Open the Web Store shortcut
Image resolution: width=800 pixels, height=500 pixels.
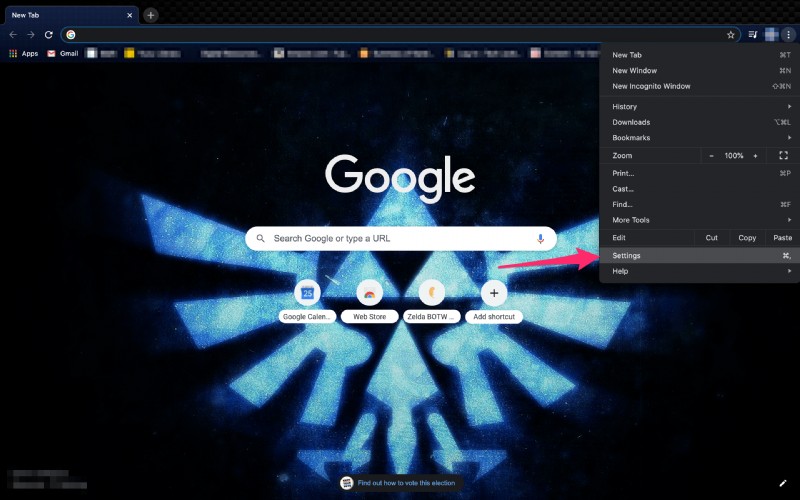[x=369, y=301]
